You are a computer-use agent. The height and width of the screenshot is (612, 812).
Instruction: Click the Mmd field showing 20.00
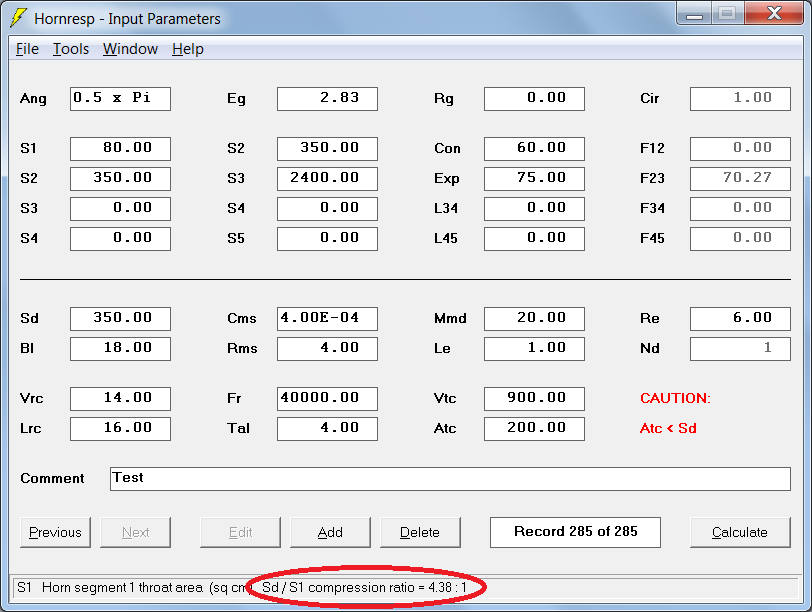(534, 318)
